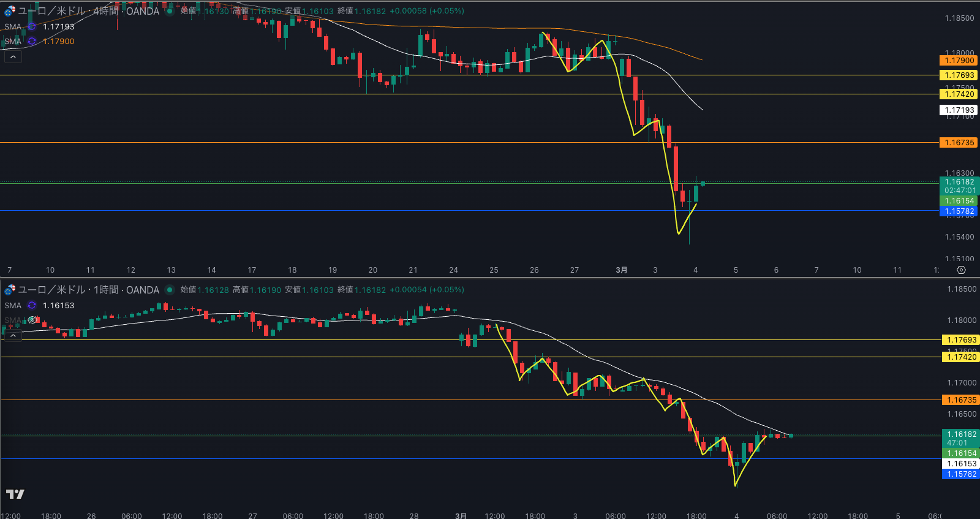The height and width of the screenshot is (519, 980).
Task: Click the EUR/USD flag icon on 1-hour chart
Action: pos(10,290)
